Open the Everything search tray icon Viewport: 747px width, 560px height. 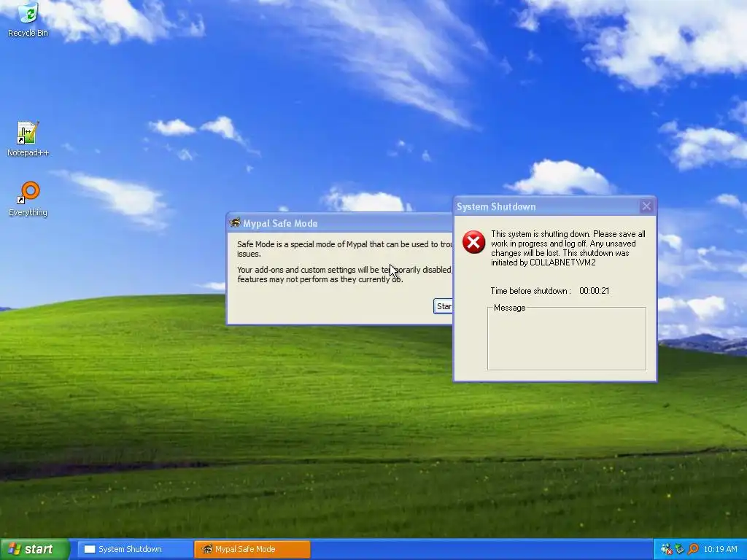click(693, 549)
